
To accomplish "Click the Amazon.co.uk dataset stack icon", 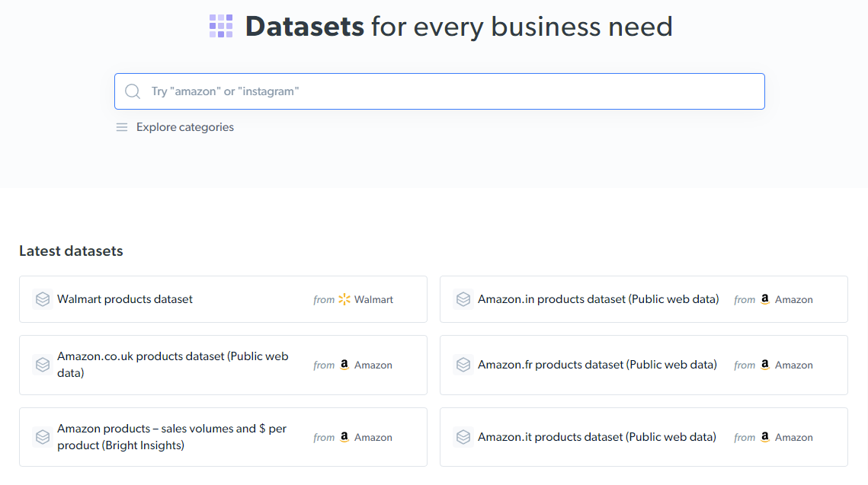I will click(43, 365).
